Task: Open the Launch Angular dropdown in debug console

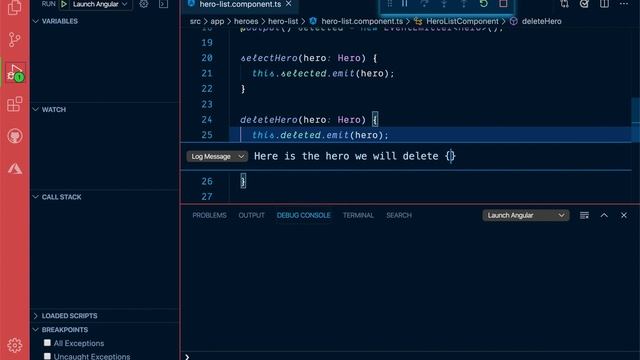Action: point(526,215)
